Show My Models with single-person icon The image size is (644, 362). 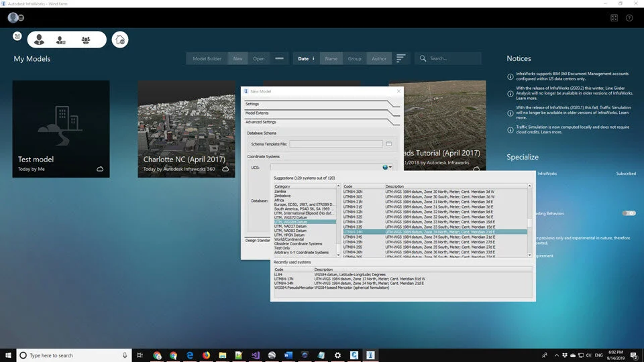tap(40, 40)
